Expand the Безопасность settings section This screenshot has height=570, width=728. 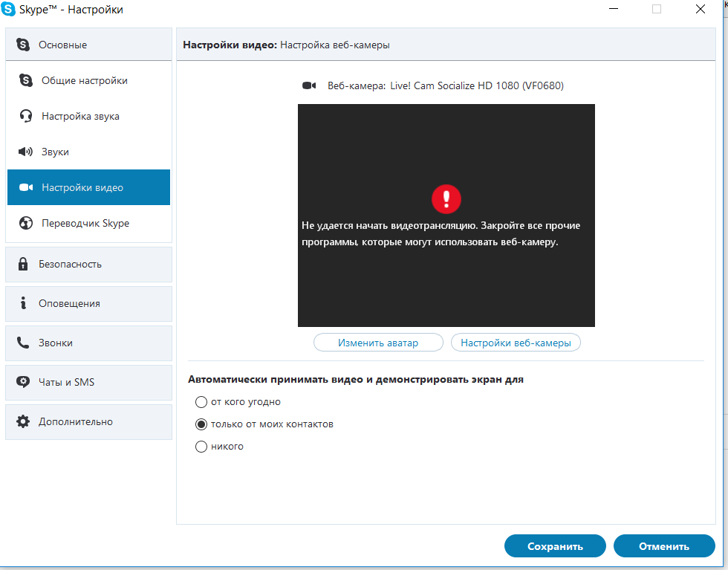click(88, 264)
